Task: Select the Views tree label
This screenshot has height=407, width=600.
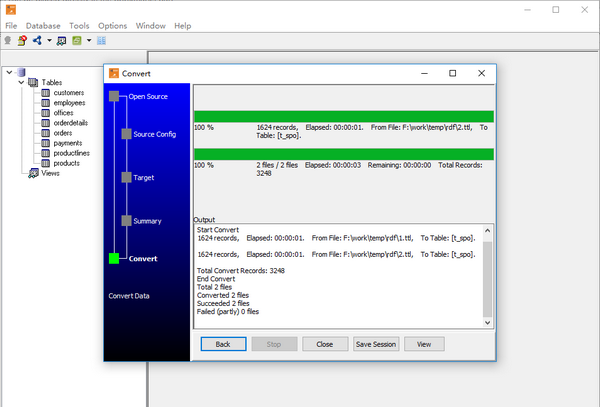Action: (x=51, y=173)
